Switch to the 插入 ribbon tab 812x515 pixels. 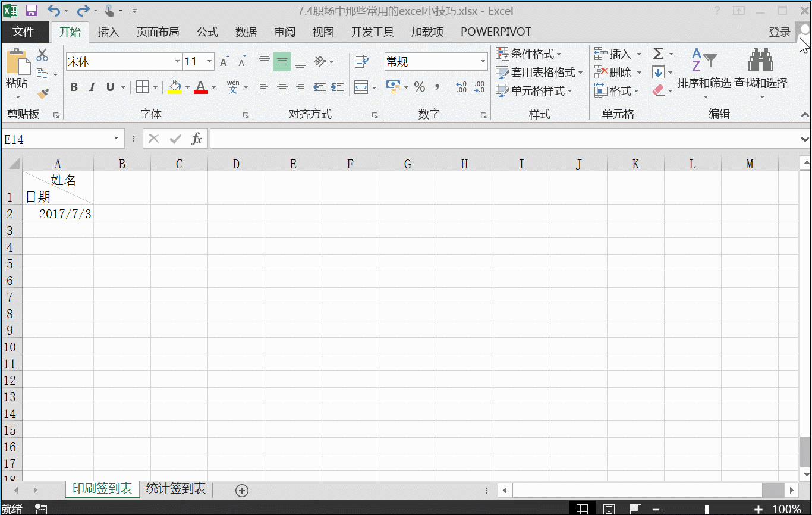[108, 32]
